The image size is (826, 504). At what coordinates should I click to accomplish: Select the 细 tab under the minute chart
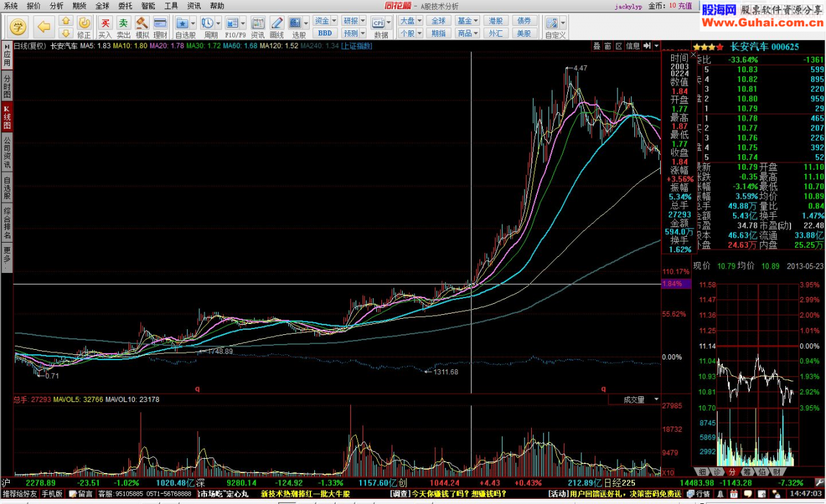pos(701,472)
